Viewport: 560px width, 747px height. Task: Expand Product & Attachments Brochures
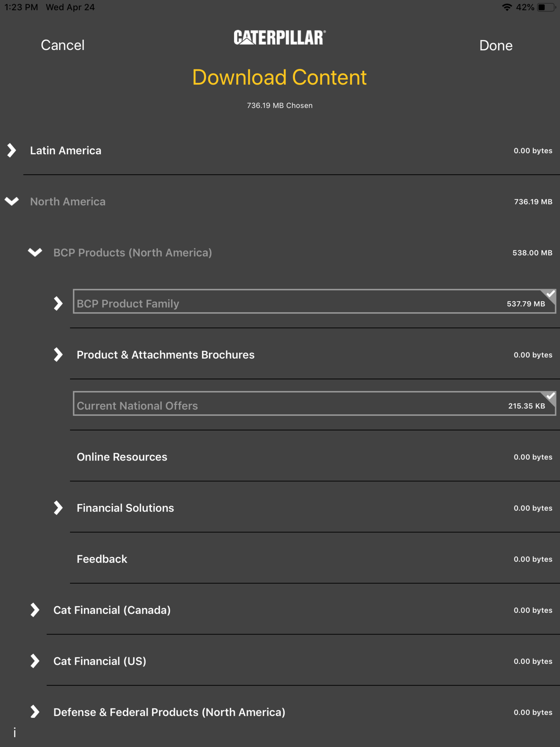(58, 354)
